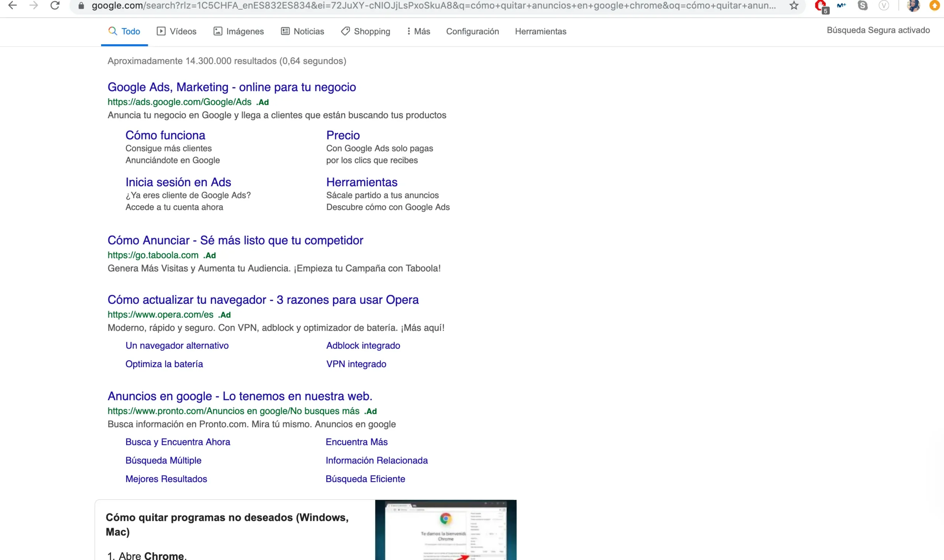This screenshot has height=560, width=944.
Task: Open the 'Inicia sesión en Ads' sitelink
Action: click(178, 182)
